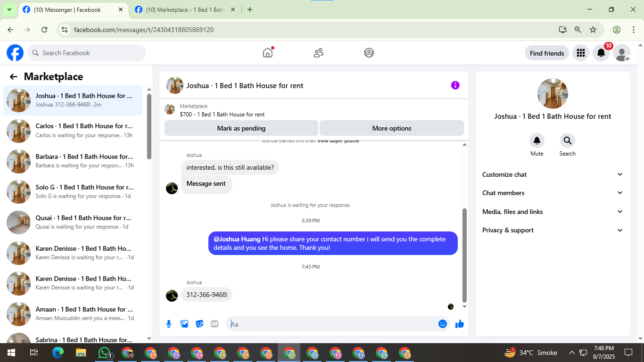View site information icon left of URL
Image resolution: width=644 pixels, height=362 pixels.
coord(65,30)
